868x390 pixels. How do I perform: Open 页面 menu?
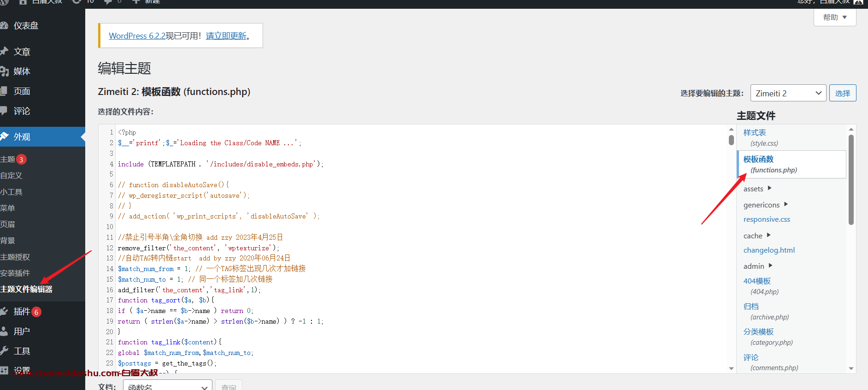22,91
